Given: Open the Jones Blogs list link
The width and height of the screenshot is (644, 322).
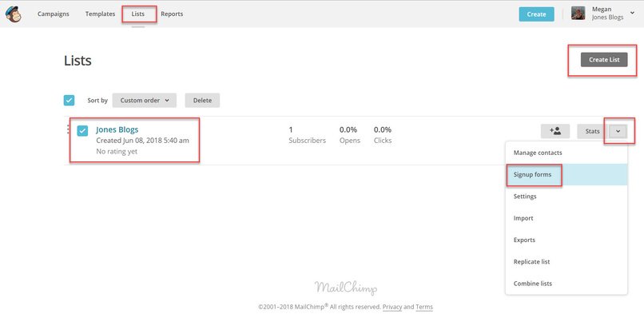Looking at the screenshot, I should point(117,129).
